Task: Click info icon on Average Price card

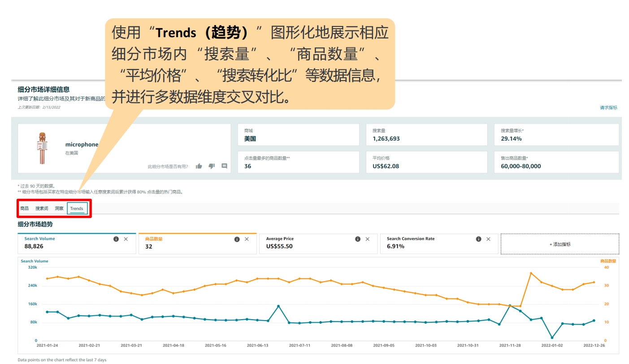Action: (358, 239)
